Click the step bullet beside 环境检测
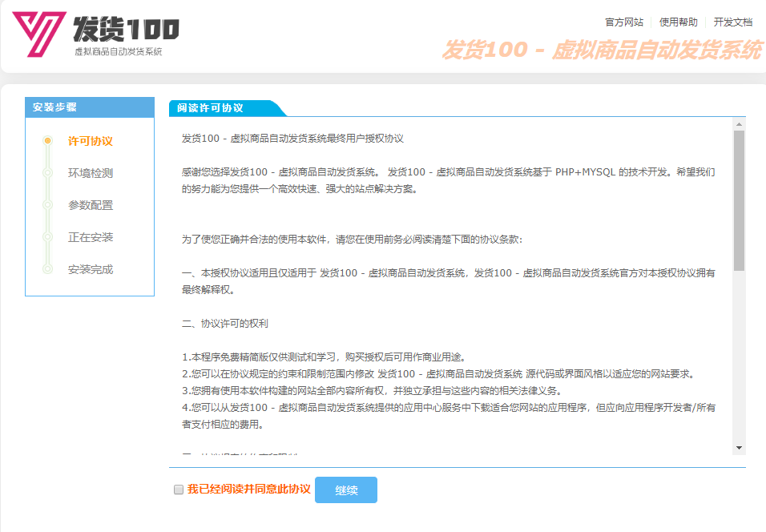Screen dimensions: 766x532 [x=47, y=173]
